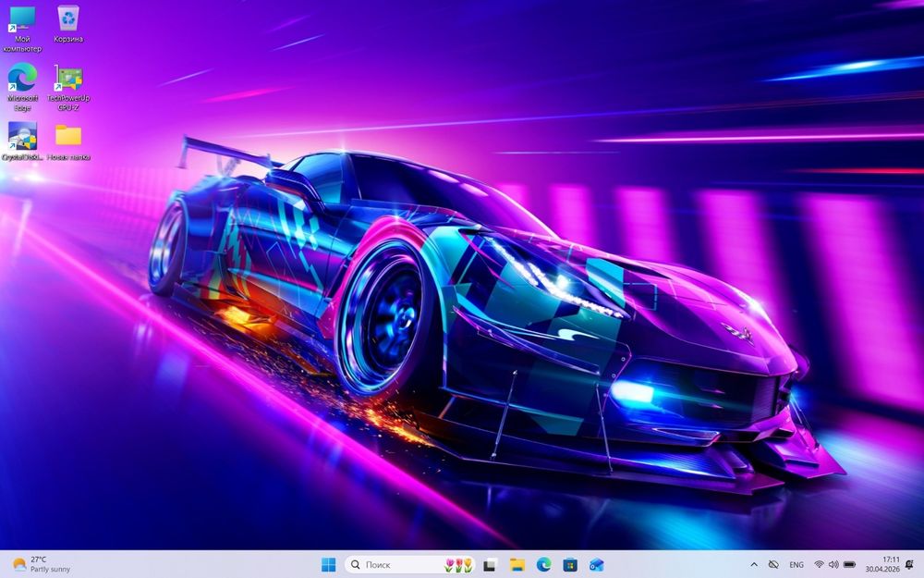Viewport: 924px width, 578px height.
Task: Select the Корзина recycle bin icon
Action: 68,24
